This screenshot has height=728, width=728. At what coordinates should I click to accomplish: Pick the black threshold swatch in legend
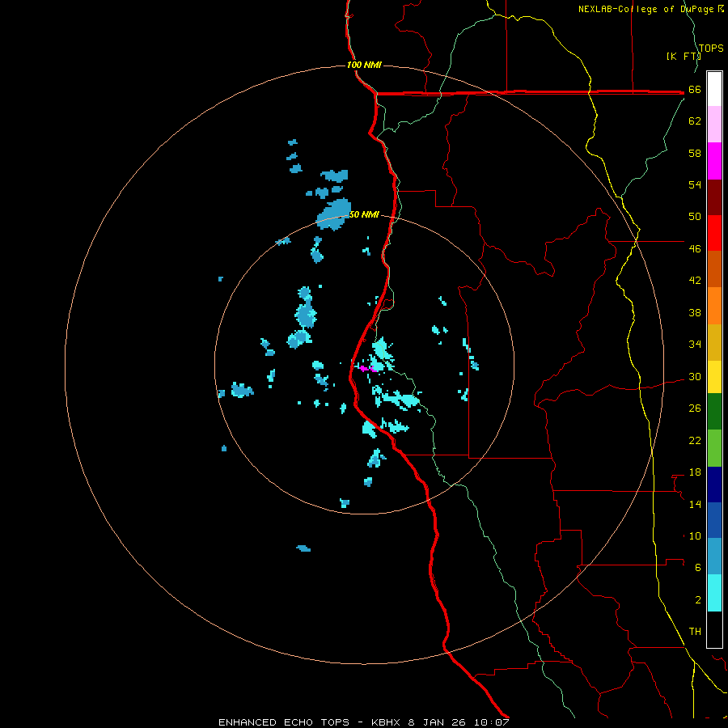pos(714,629)
